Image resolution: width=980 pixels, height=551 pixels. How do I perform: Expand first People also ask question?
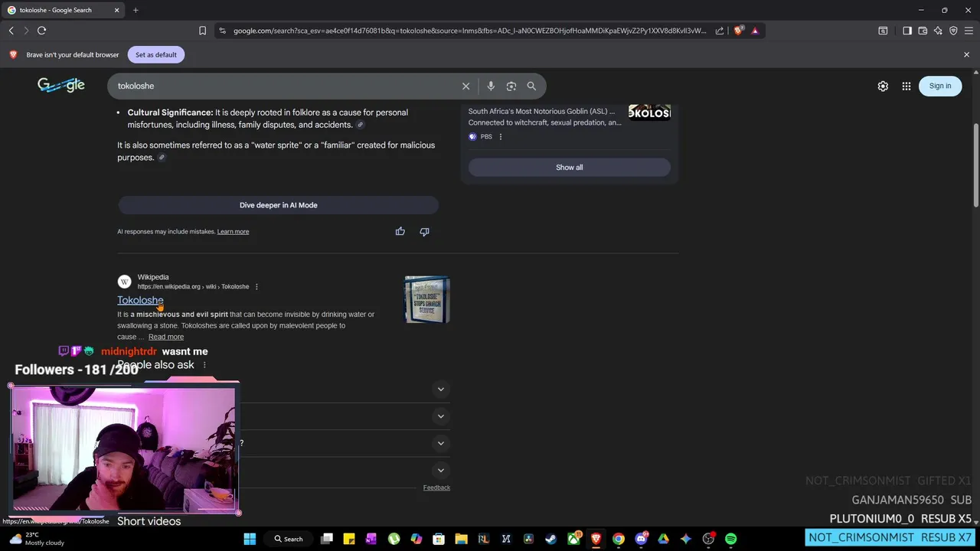coord(440,390)
